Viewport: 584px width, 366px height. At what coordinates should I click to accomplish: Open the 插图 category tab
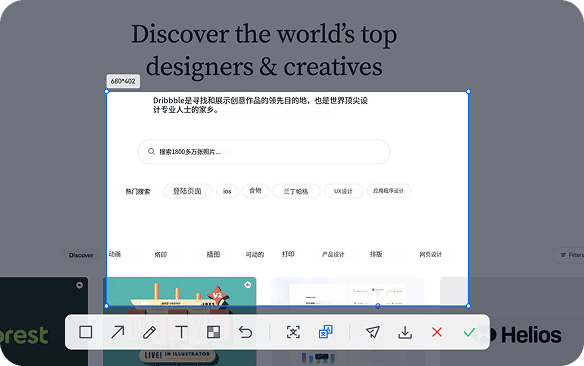coord(213,254)
